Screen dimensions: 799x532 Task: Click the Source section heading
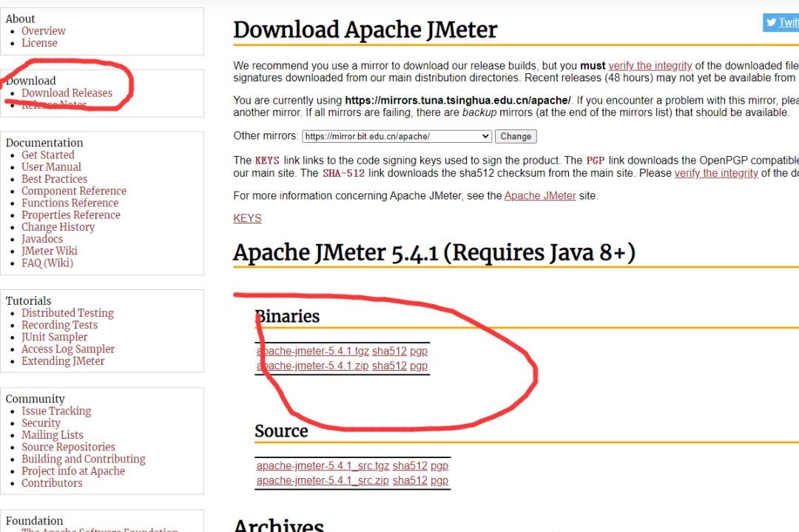(281, 431)
